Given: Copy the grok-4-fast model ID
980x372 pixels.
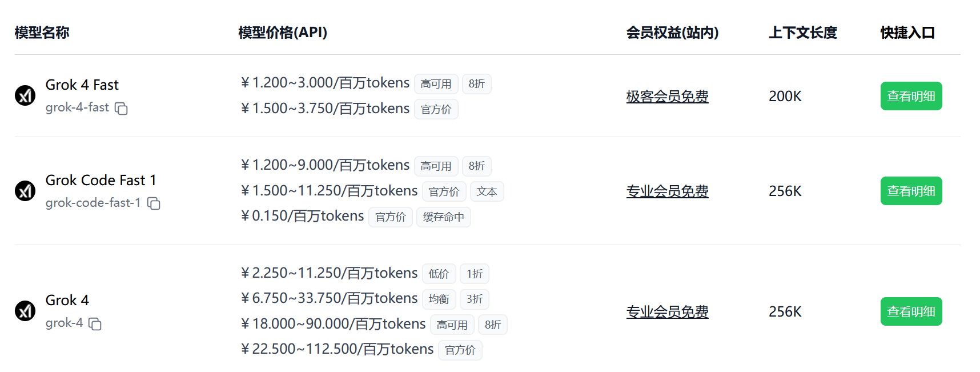Looking at the screenshot, I should tap(121, 109).
